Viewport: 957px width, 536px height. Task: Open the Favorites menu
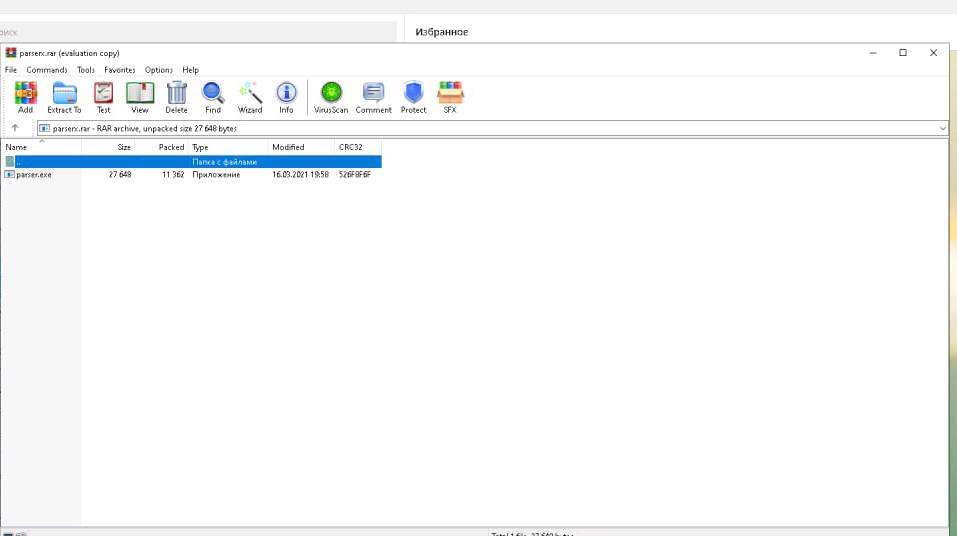(x=120, y=70)
